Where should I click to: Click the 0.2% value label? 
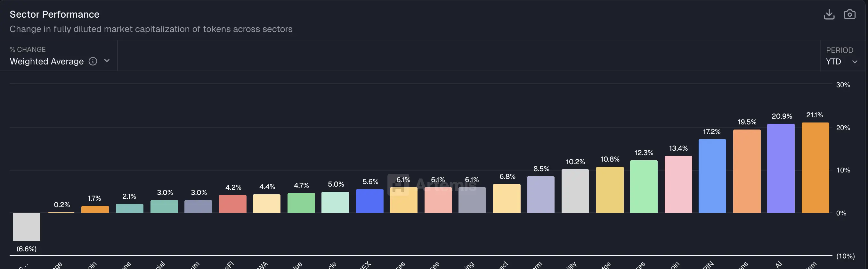tap(62, 205)
